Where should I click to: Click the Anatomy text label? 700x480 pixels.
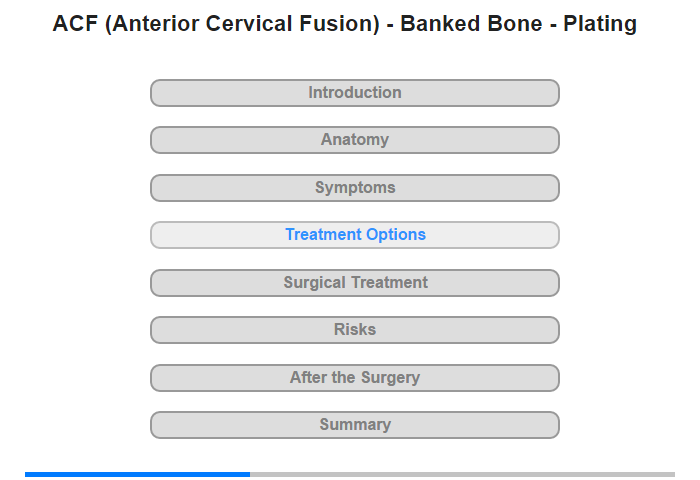[x=355, y=140]
